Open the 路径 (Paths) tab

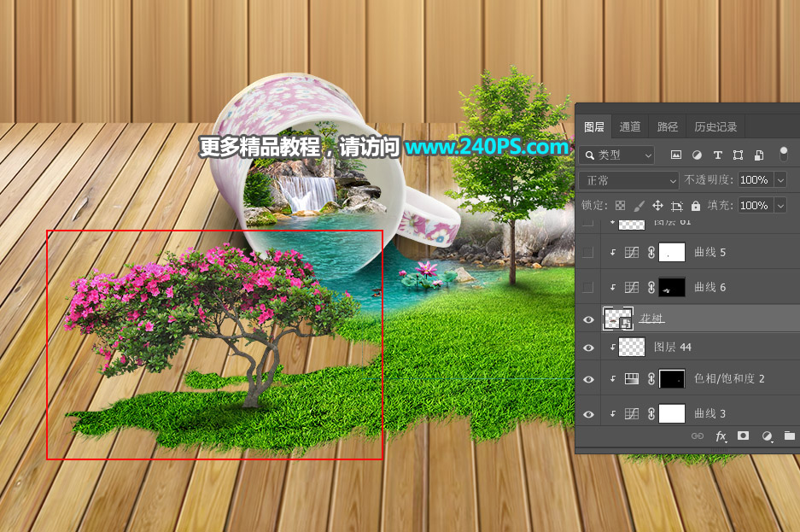[x=667, y=127]
